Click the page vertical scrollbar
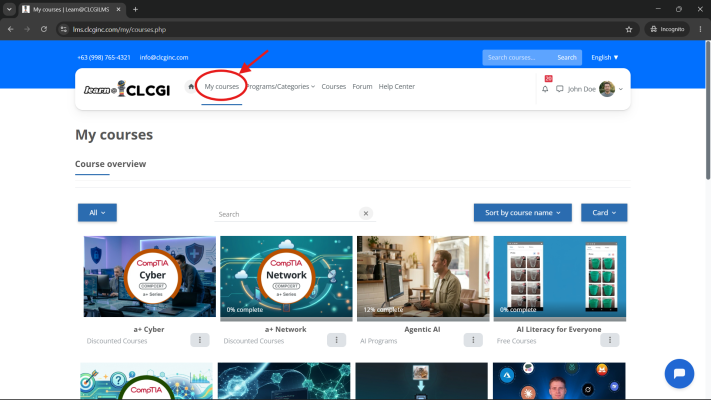 [707, 110]
